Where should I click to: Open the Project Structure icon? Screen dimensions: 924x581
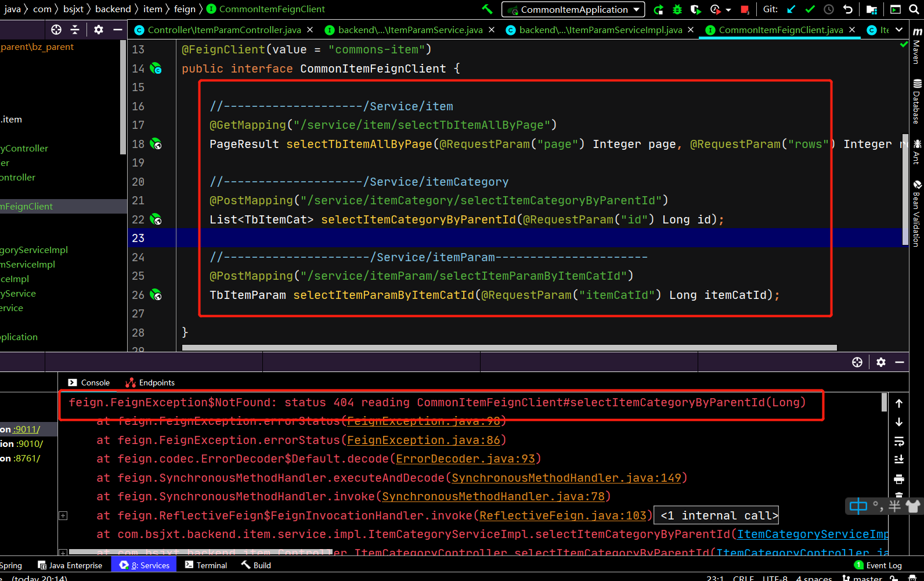click(872, 9)
